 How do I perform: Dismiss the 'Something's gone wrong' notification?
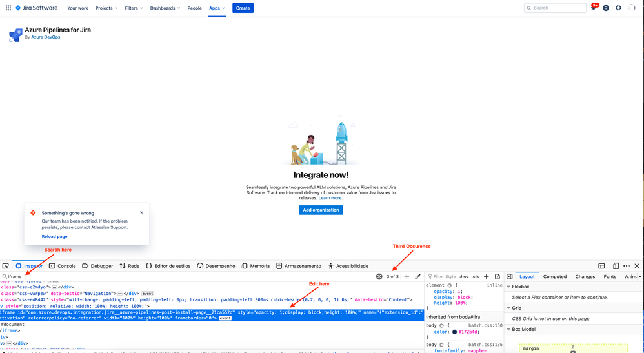142,213
